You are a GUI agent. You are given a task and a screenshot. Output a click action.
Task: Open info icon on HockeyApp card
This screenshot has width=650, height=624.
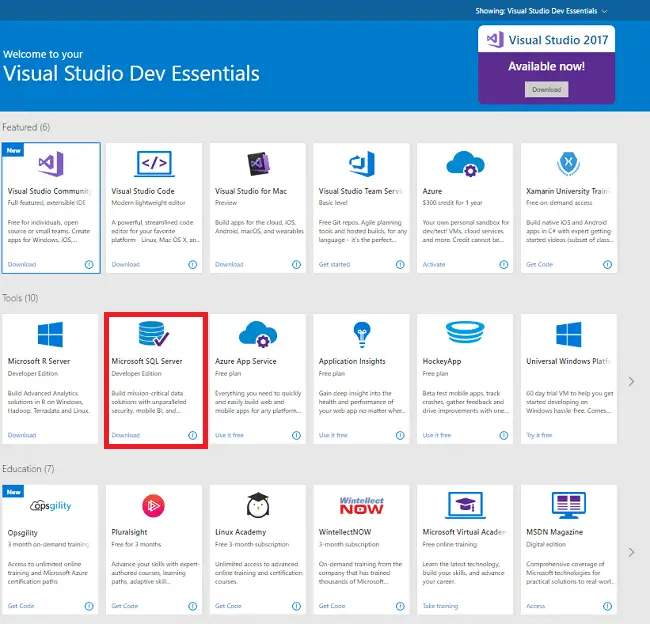pos(504,435)
